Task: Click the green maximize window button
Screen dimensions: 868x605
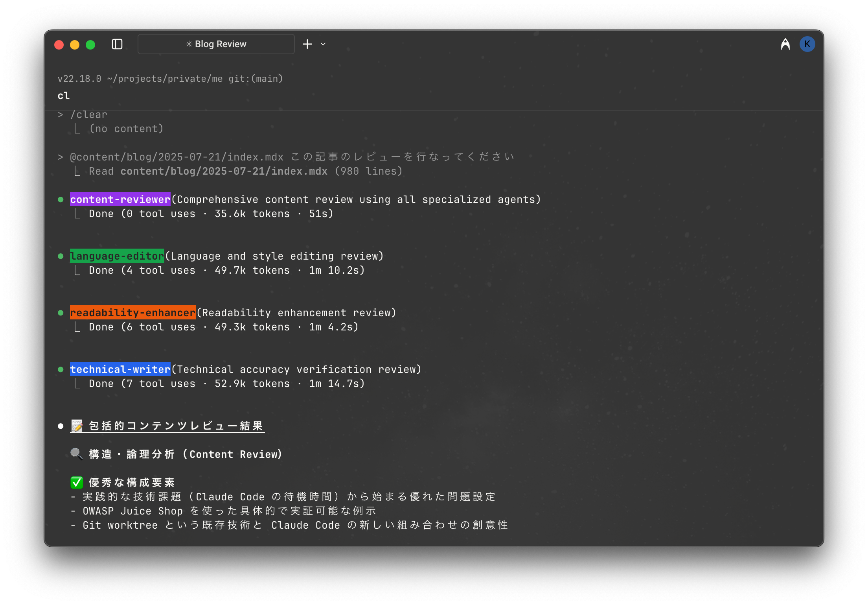Action: 90,45
